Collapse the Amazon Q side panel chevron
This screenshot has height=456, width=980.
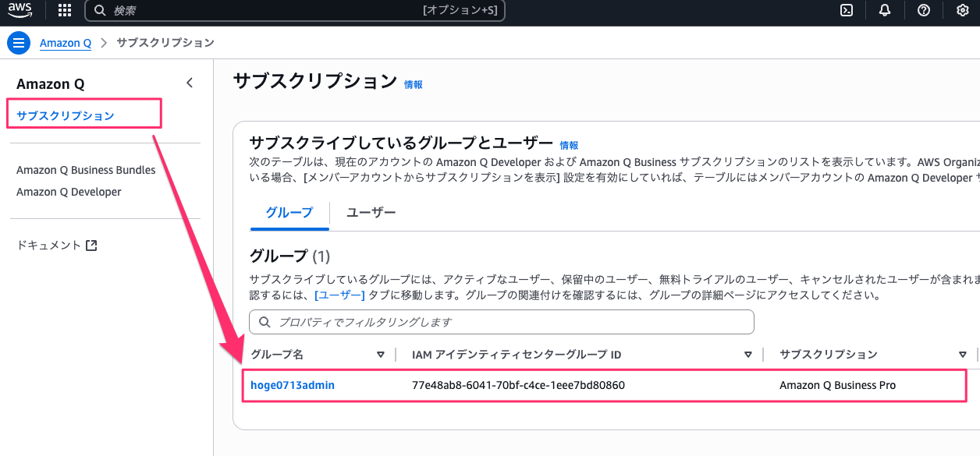[190, 83]
